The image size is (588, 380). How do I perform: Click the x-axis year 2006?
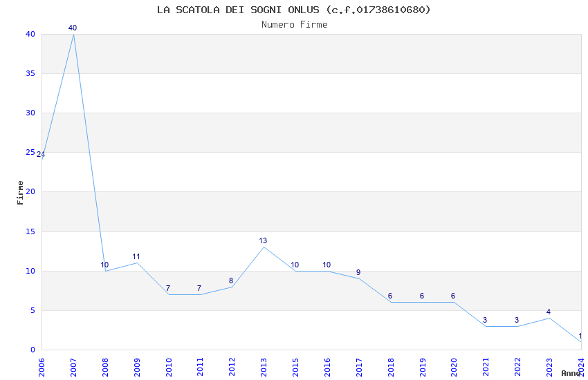pos(42,367)
